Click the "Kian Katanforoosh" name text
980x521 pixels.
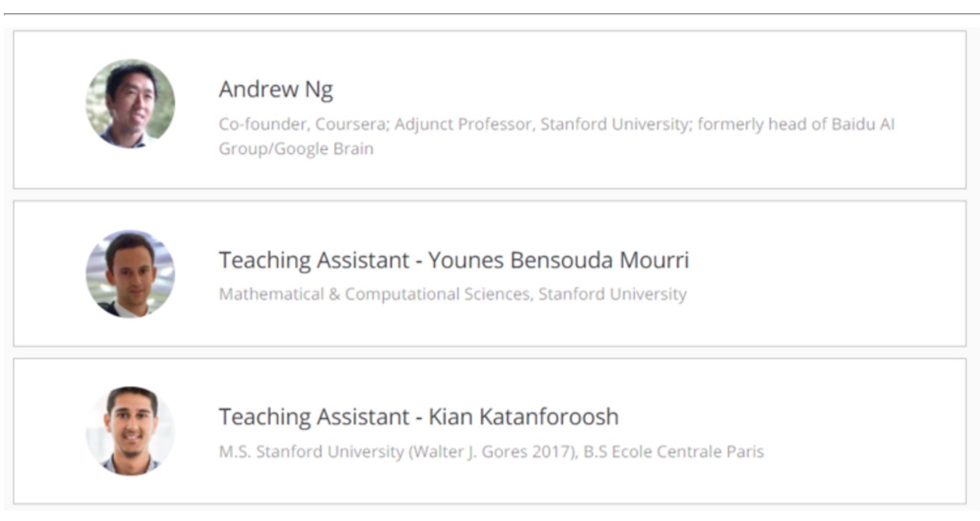tap(523, 417)
